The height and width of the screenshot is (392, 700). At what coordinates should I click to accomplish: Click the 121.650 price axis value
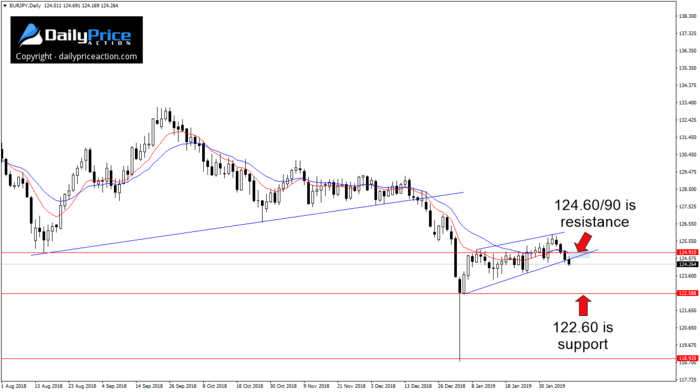(688, 311)
